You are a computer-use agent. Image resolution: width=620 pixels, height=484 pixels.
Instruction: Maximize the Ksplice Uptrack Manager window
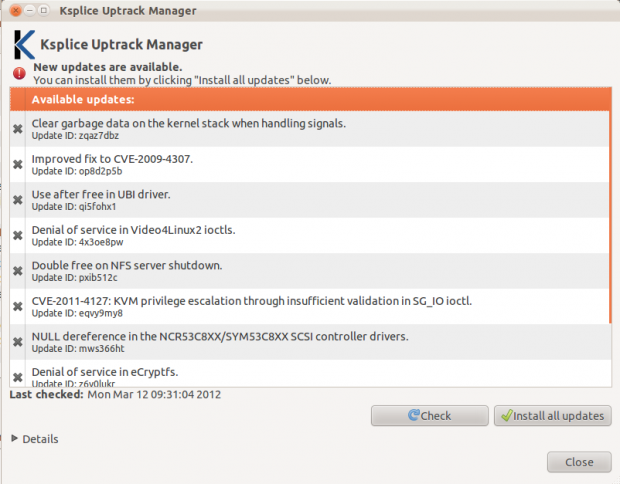[43, 11]
